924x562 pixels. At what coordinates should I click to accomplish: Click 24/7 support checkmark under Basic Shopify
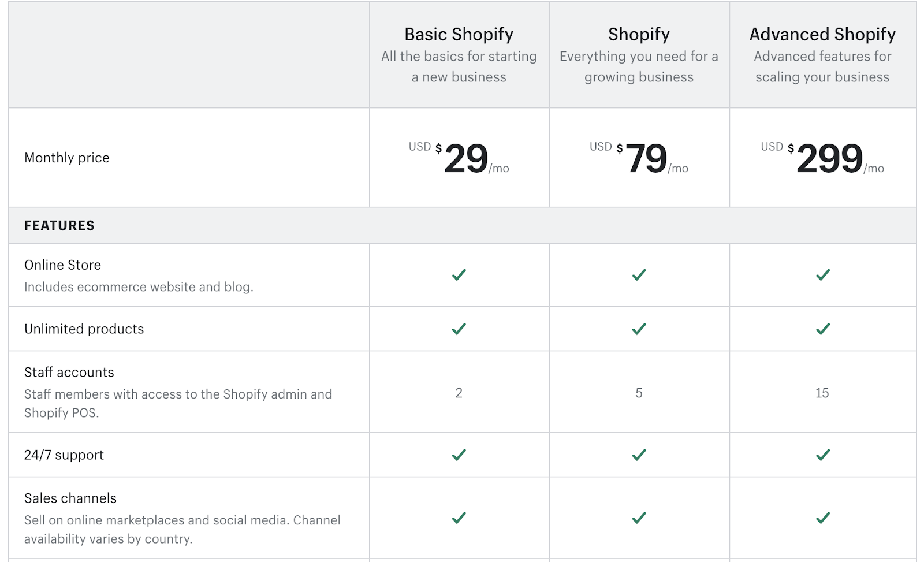point(459,455)
